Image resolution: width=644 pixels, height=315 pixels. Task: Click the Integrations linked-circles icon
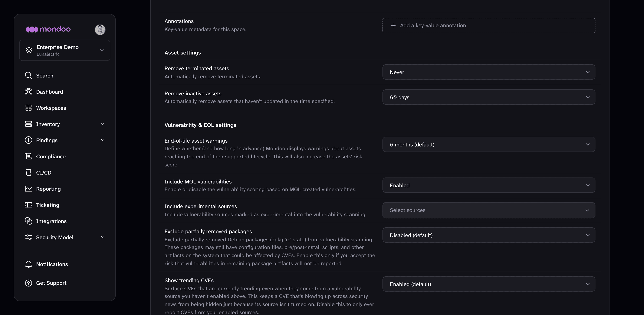pos(29,221)
